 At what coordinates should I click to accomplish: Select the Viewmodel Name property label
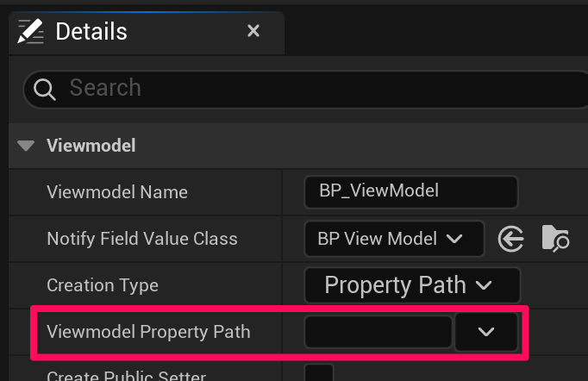pyautogui.click(x=116, y=192)
